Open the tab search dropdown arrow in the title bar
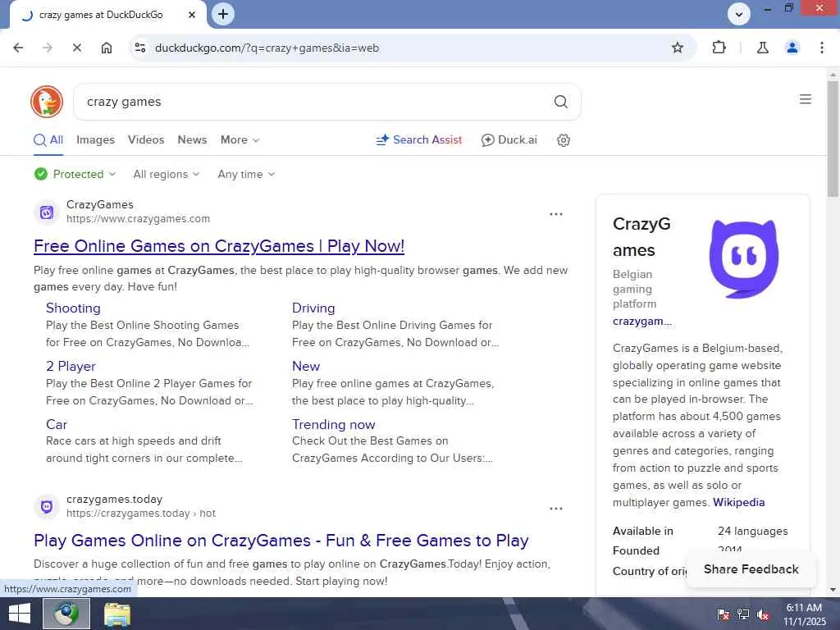This screenshot has height=630, width=840. pos(739,14)
